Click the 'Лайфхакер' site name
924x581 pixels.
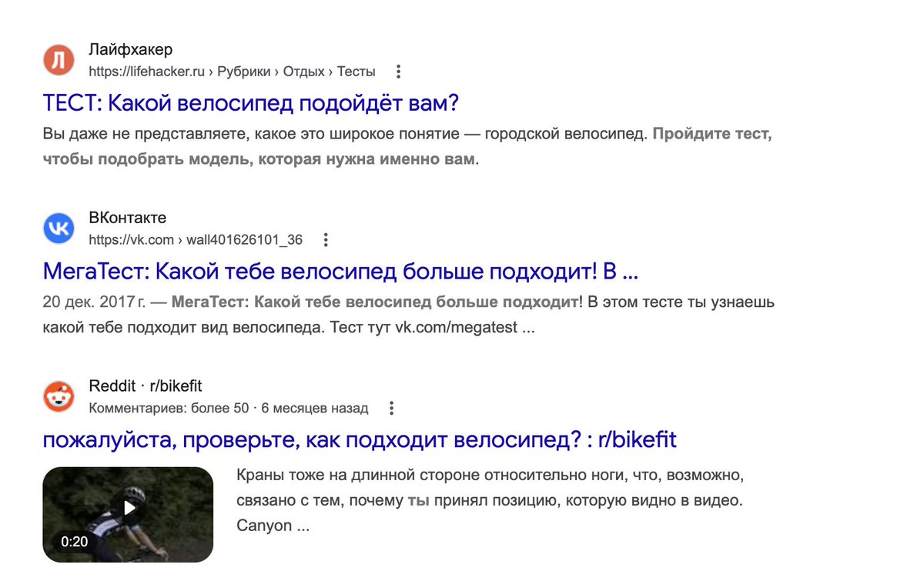[131, 49]
